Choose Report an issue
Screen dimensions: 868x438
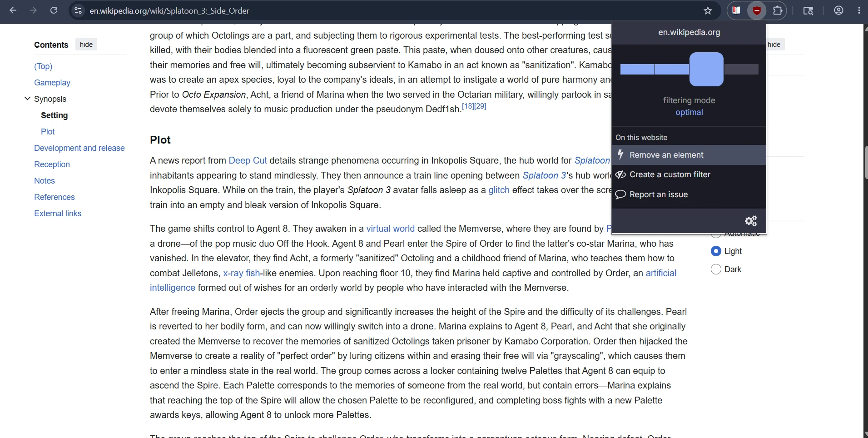[x=689, y=194]
